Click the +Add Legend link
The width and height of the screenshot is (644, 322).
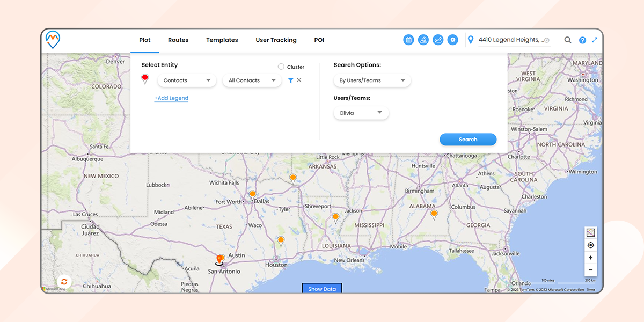pos(171,98)
